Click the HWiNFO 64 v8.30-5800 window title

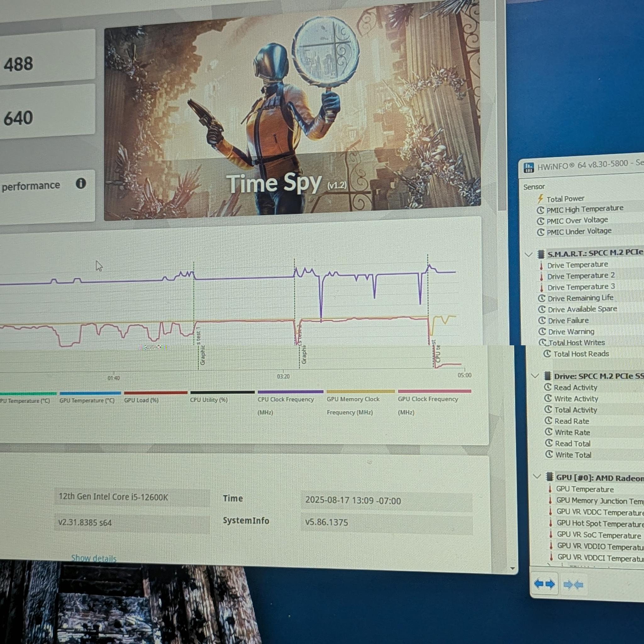click(x=590, y=164)
